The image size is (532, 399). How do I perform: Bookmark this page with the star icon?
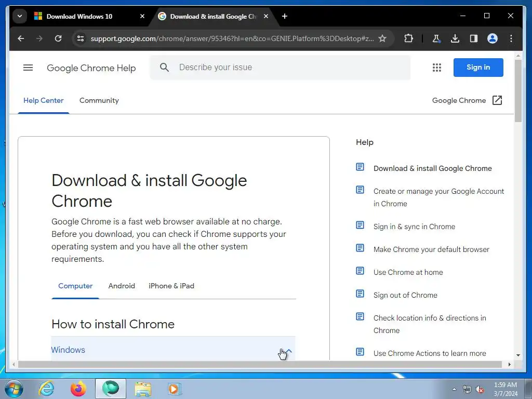pos(382,38)
